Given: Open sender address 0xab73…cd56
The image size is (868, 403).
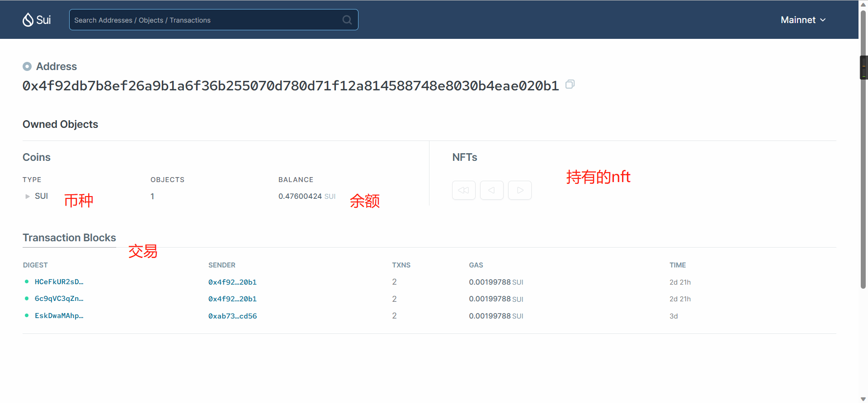Looking at the screenshot, I should click(x=232, y=316).
